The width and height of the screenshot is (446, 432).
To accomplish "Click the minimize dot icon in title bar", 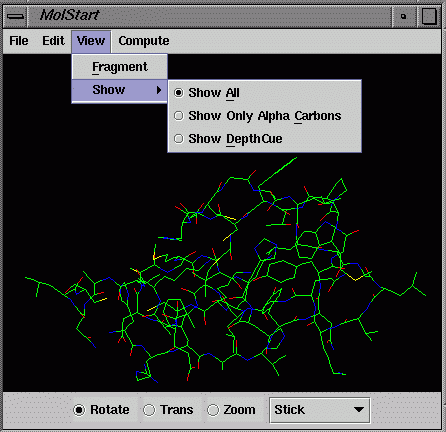I will click(403, 16).
